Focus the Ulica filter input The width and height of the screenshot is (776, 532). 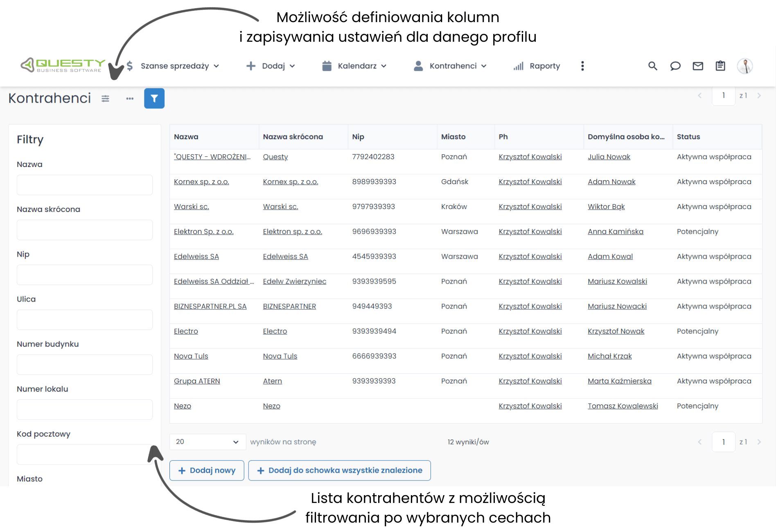click(x=85, y=320)
